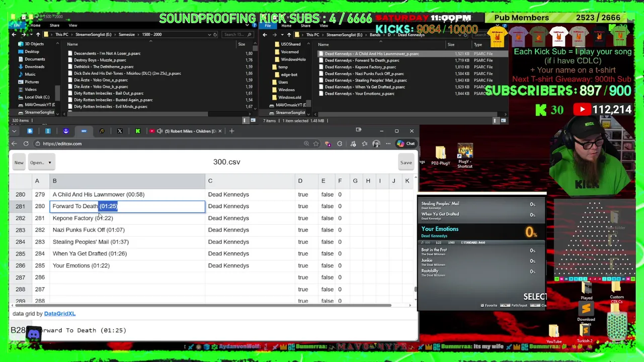
Task: Switch to details view in right Explorer
Action: 495,121
